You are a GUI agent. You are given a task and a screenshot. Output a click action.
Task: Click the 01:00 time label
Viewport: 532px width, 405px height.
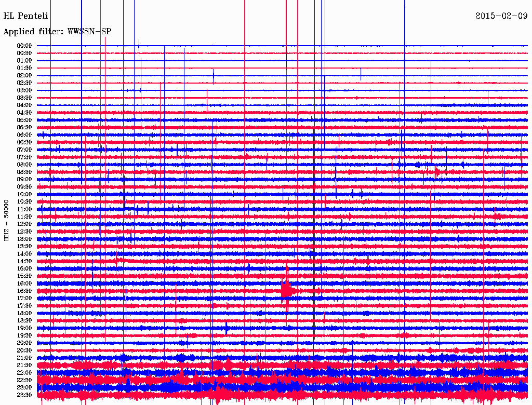(x=24, y=61)
